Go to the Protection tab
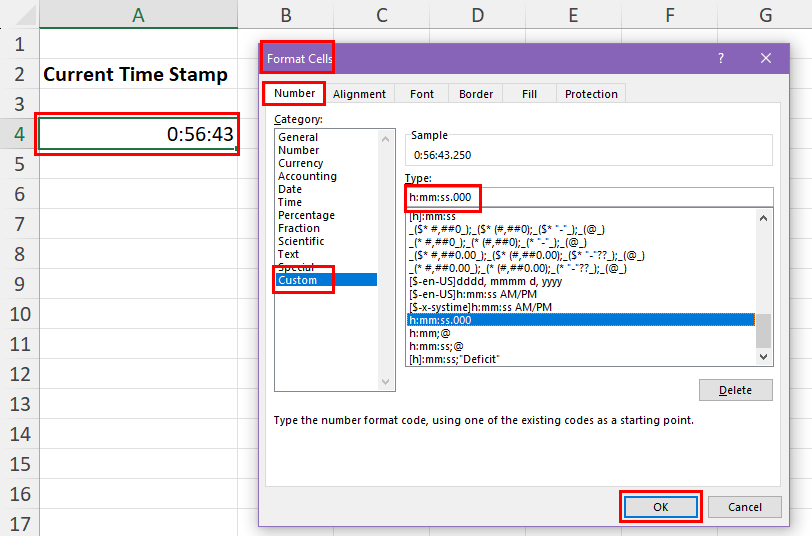Image resolution: width=812 pixels, height=536 pixels. coord(591,94)
